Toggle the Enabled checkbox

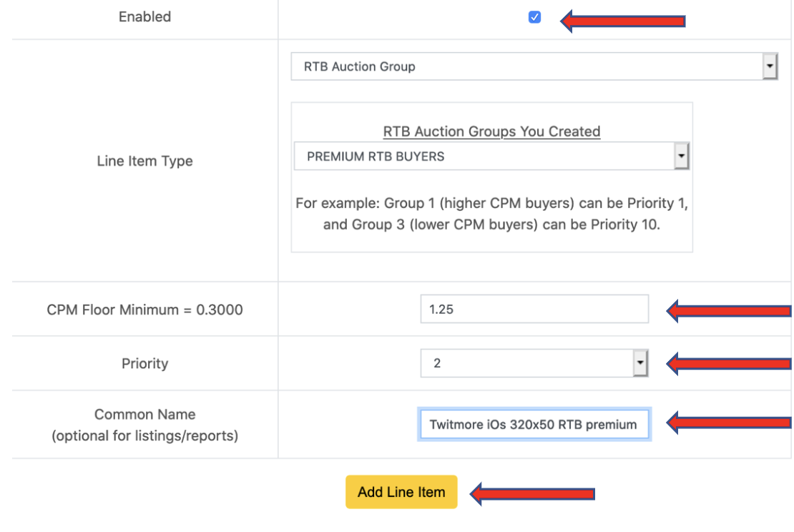pos(534,18)
